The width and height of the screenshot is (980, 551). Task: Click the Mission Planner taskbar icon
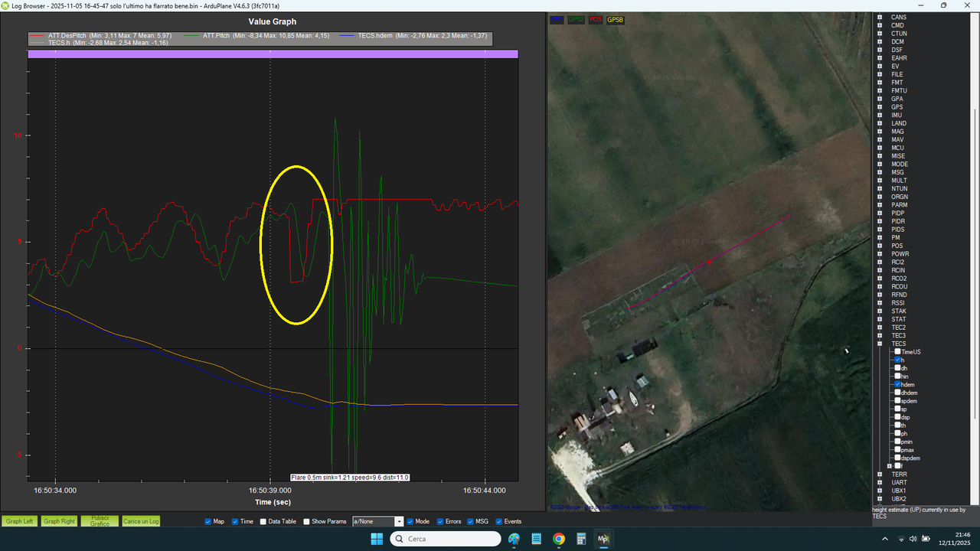(603, 539)
